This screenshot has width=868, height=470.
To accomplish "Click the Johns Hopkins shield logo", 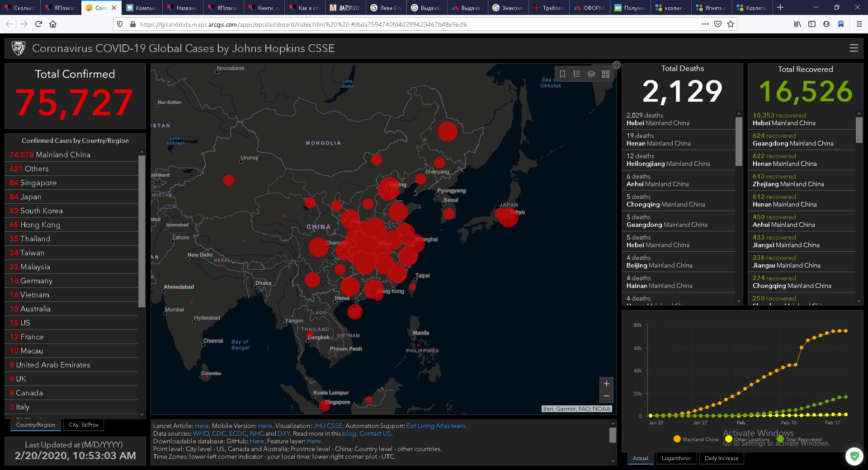I will click(19, 48).
